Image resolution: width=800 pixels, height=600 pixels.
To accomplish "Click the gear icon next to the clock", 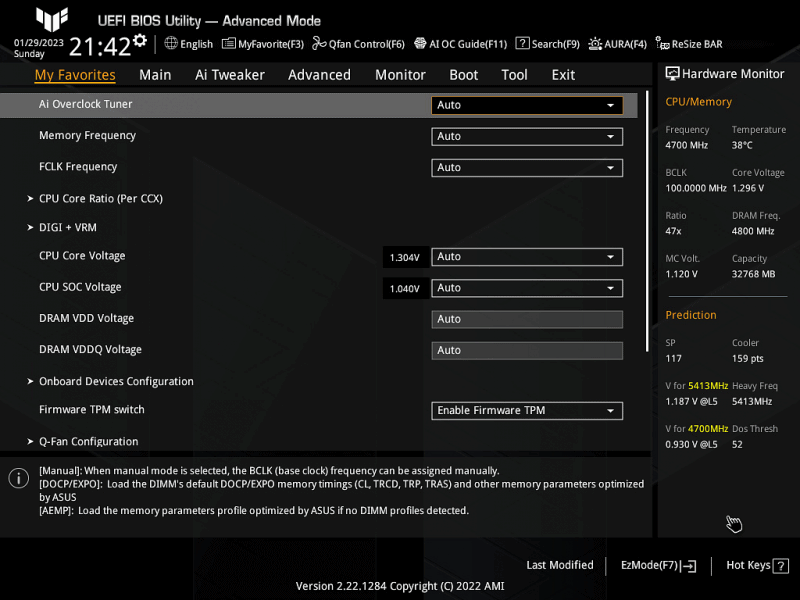I will click(x=140, y=40).
